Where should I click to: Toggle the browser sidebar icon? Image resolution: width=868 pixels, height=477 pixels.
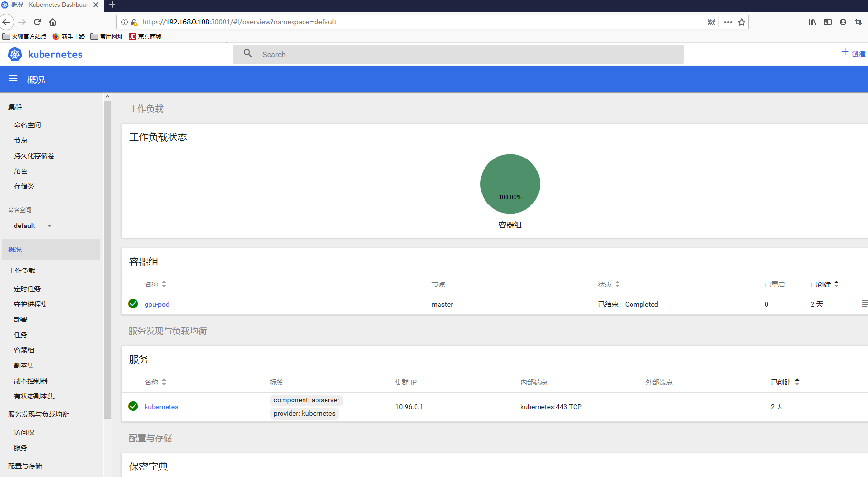click(x=828, y=22)
